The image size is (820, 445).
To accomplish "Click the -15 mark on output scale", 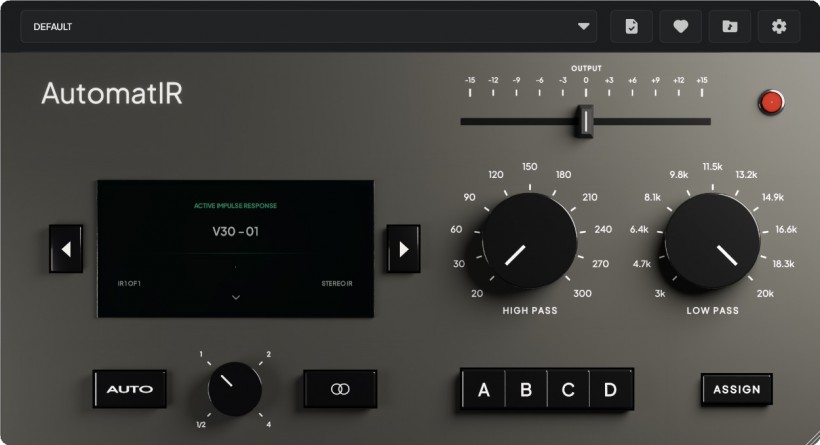I will coord(470,81).
